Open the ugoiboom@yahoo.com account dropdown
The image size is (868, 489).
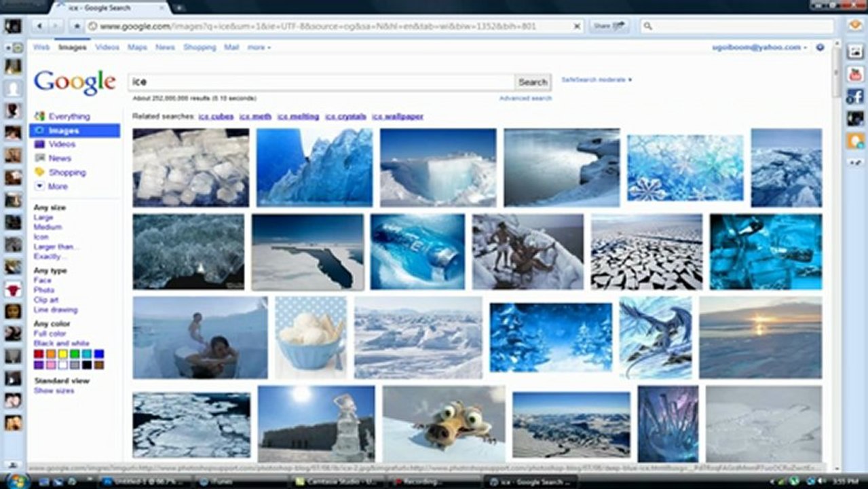tap(759, 48)
